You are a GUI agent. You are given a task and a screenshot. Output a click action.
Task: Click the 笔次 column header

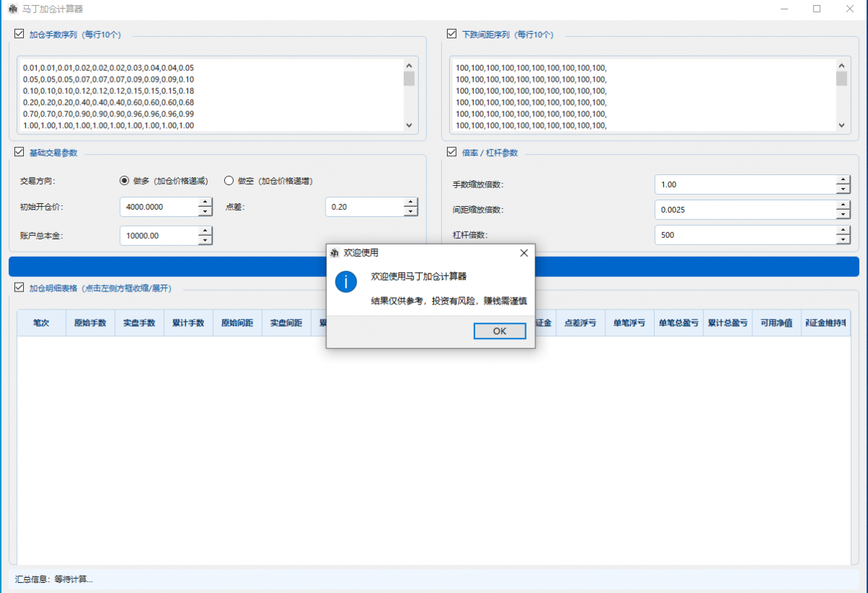pyautogui.click(x=41, y=323)
